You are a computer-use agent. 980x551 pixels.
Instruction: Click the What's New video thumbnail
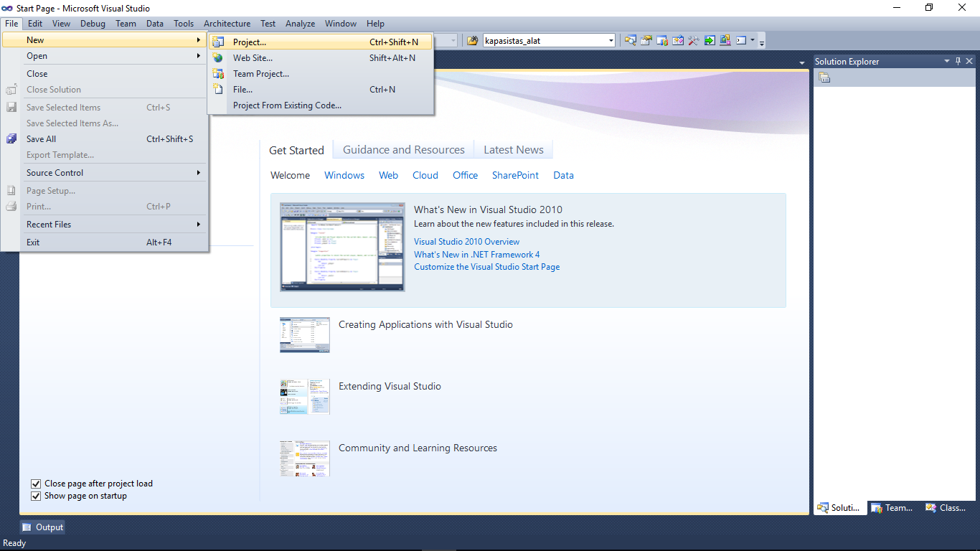[342, 247]
